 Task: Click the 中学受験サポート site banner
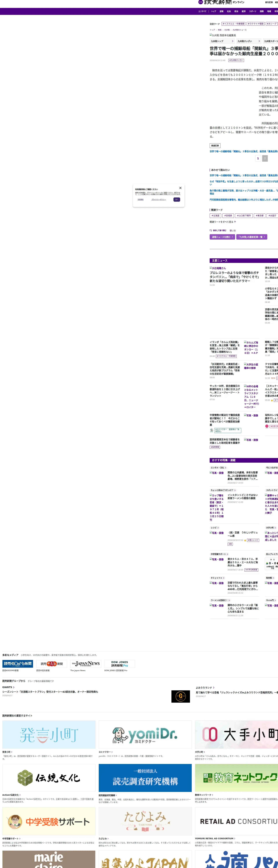pyautogui.click(x=49, y=821)
